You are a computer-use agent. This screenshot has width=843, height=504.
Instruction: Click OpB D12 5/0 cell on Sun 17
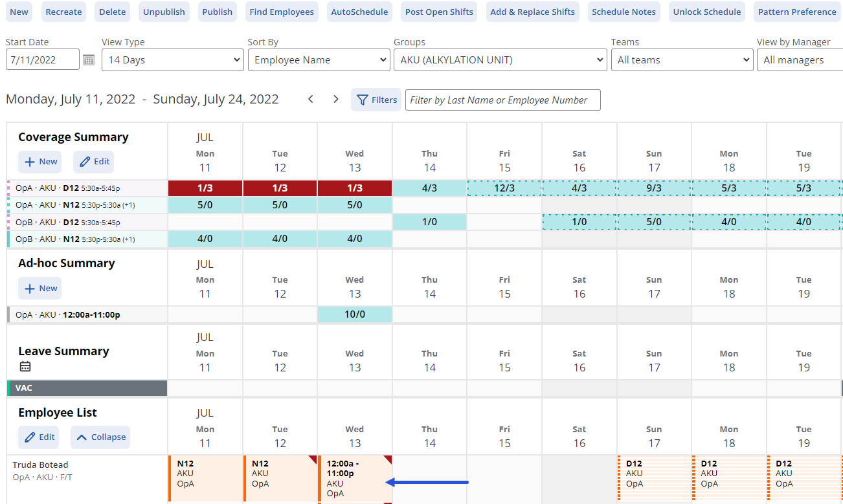[x=654, y=222]
